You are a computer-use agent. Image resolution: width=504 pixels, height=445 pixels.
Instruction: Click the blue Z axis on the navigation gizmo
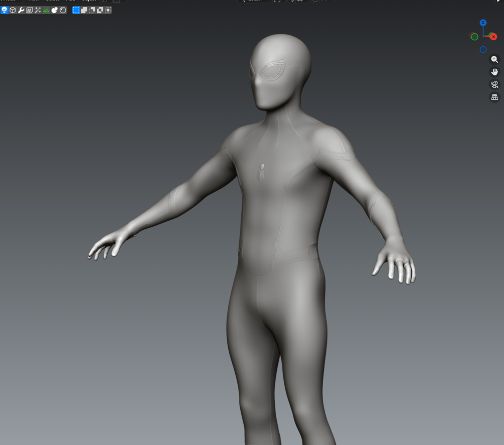pos(483,23)
